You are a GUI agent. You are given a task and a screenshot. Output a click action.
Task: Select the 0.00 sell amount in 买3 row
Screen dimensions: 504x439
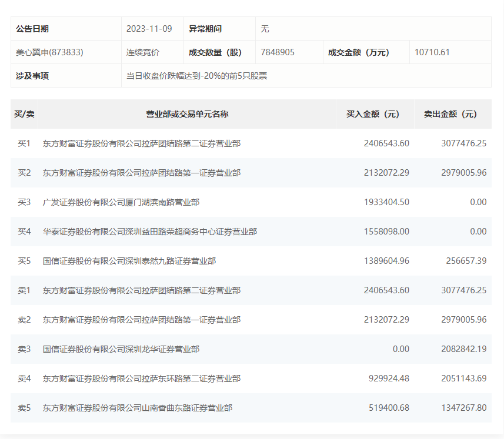[478, 202]
